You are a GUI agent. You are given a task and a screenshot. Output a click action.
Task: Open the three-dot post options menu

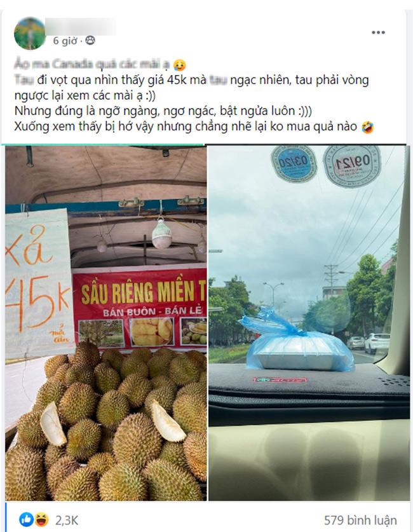click(378, 32)
